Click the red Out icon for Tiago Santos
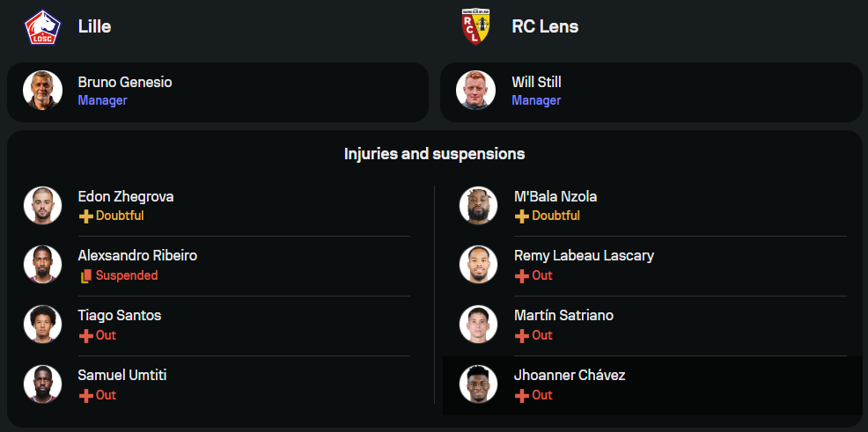Image resolution: width=868 pixels, height=432 pixels. click(85, 335)
